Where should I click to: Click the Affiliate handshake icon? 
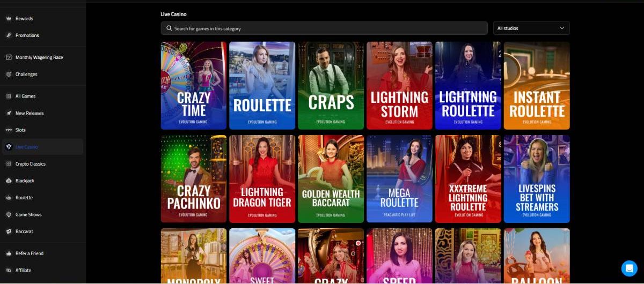[x=9, y=271]
